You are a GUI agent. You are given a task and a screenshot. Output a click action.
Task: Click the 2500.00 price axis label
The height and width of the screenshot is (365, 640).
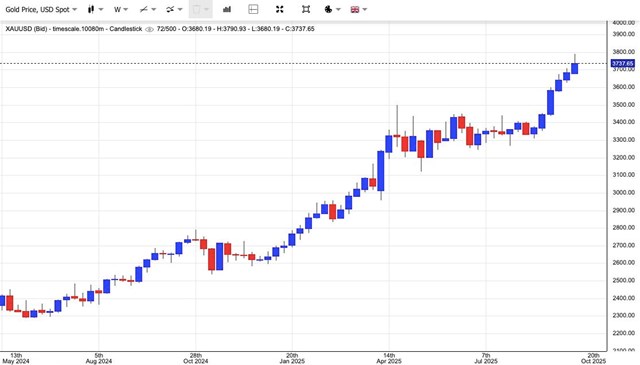[x=623, y=280]
